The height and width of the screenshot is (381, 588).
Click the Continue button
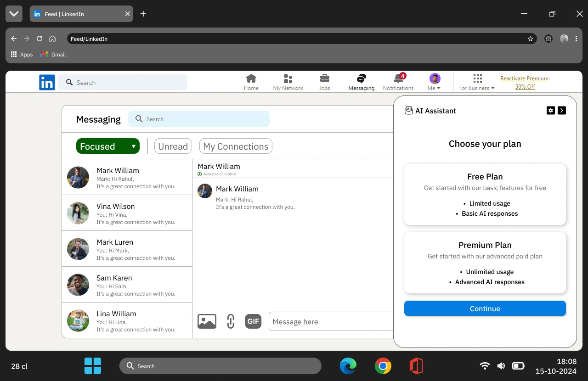485,308
